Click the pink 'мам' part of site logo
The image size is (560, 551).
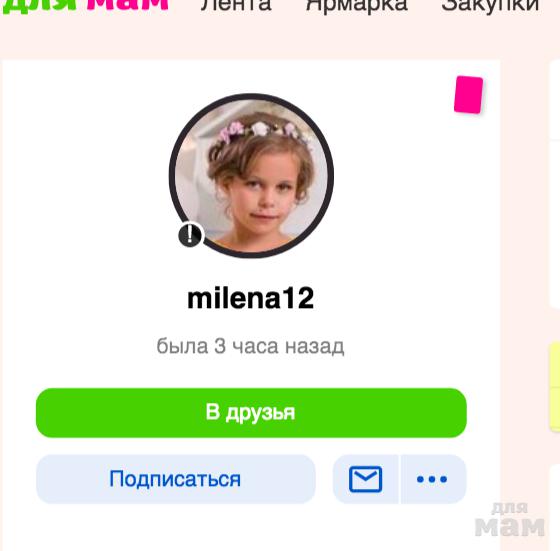pyautogui.click(x=128, y=5)
